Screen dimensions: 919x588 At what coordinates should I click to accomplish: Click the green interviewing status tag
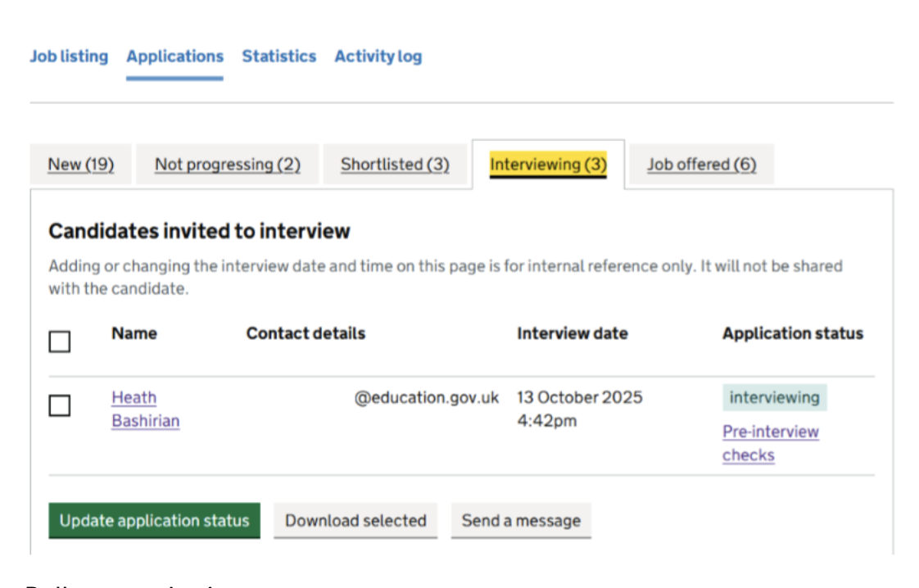click(774, 398)
